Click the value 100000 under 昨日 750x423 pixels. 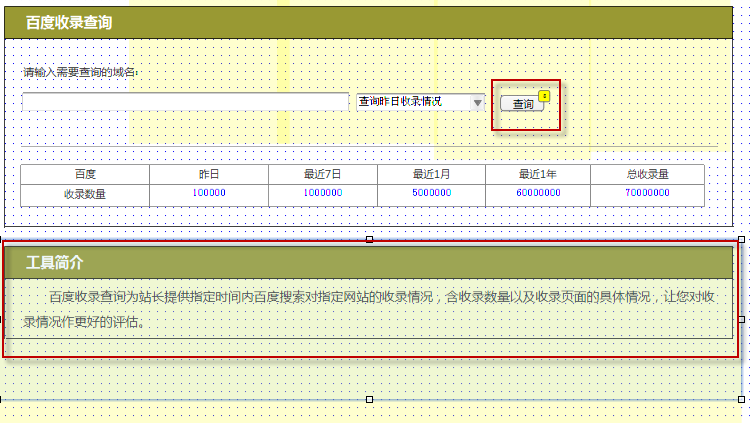(x=209, y=193)
